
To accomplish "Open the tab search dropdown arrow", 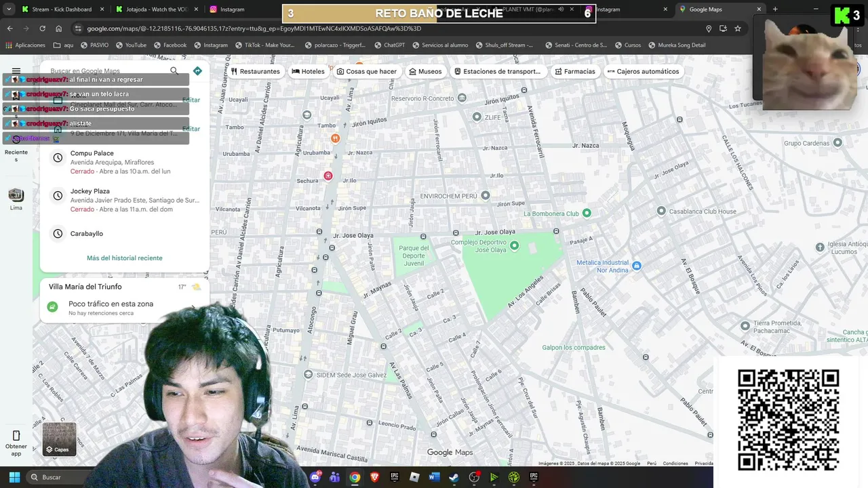I will (x=9, y=9).
